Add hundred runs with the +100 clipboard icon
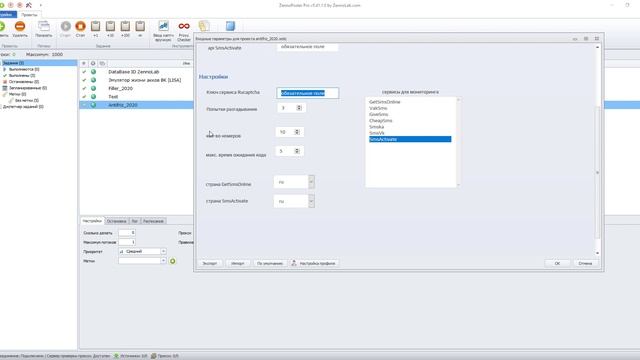Screen dimensions: 640x360 pos(125,27)
